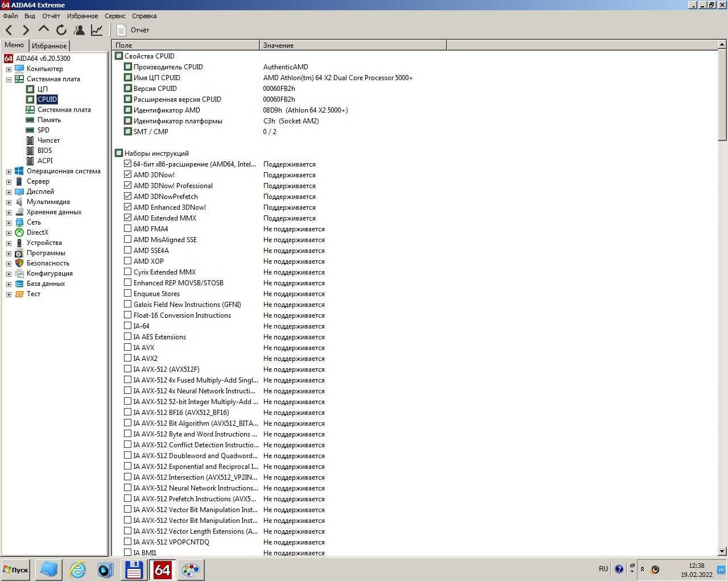Go forward with the right arrow toolbar icon
This screenshot has height=582, width=728.
click(x=26, y=30)
